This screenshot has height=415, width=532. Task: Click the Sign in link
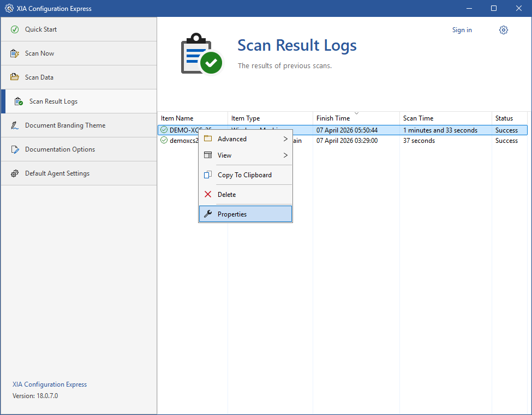(x=462, y=30)
